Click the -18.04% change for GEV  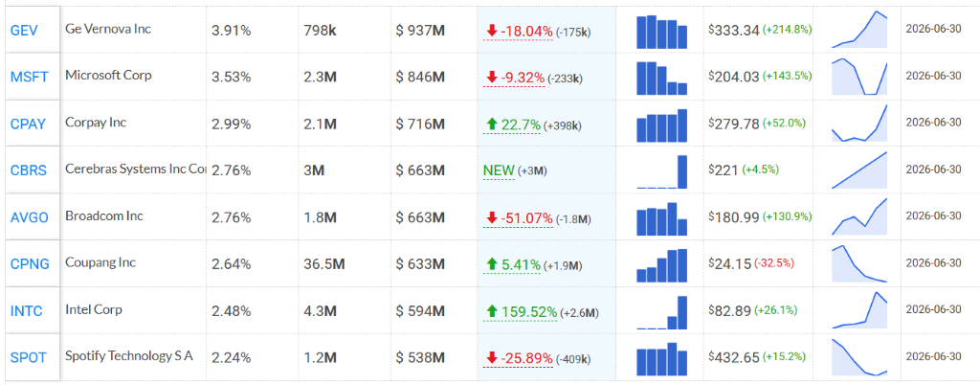pyautogui.click(x=526, y=31)
